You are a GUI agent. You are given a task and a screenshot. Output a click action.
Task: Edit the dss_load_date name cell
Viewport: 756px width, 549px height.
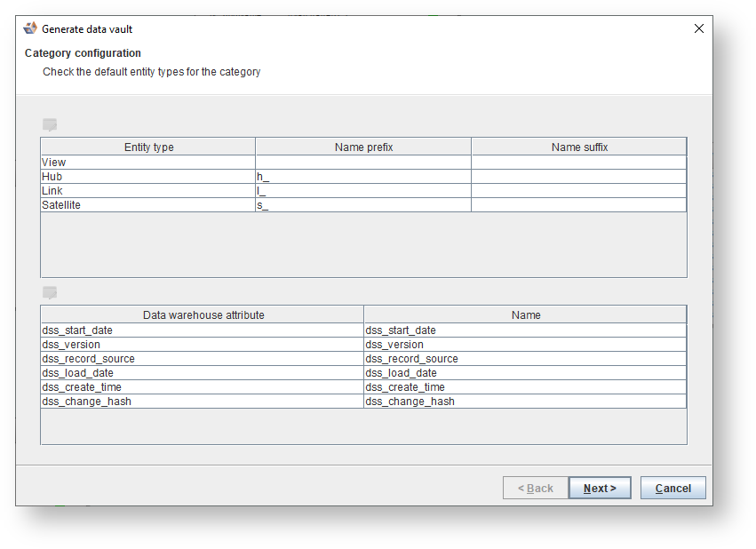[x=525, y=373]
